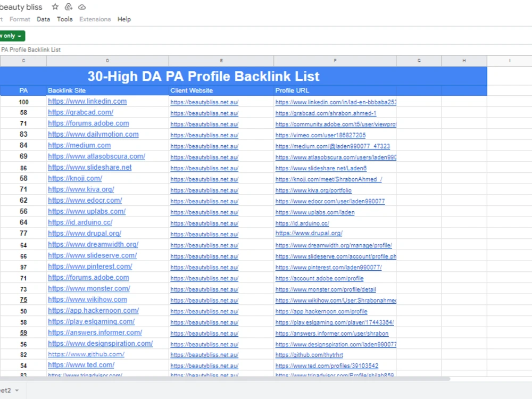Viewport: 532px width, 399px height.
Task: Open the https://www.github.com/ site link
Action: tap(86, 354)
